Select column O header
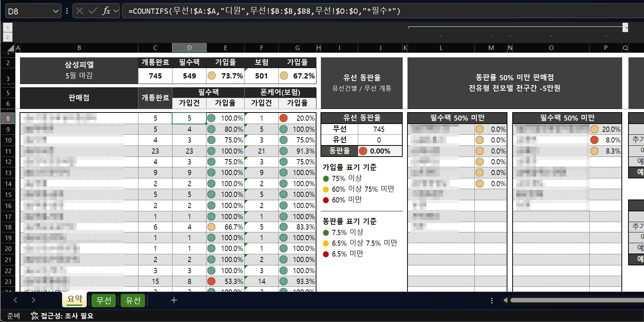This screenshot has width=644, height=322. [551, 48]
